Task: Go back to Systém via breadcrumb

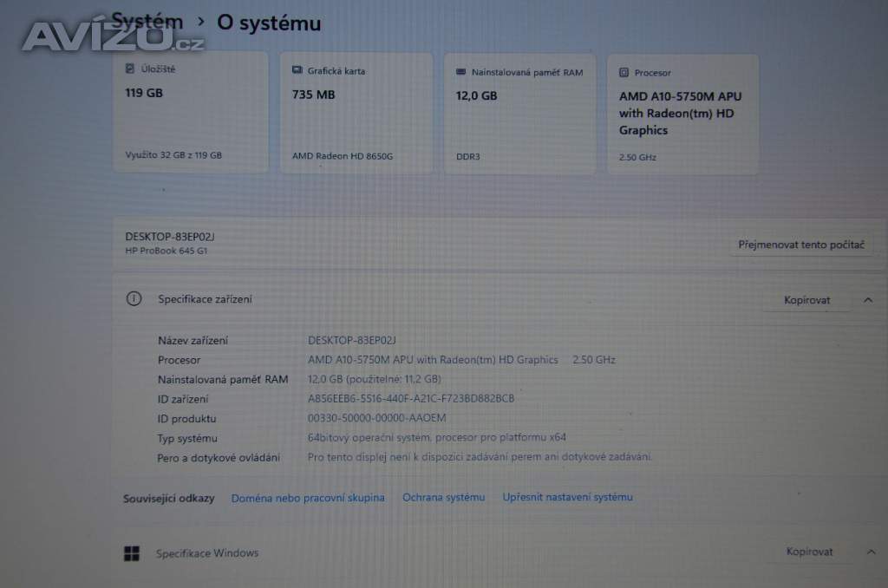Action: click(147, 22)
